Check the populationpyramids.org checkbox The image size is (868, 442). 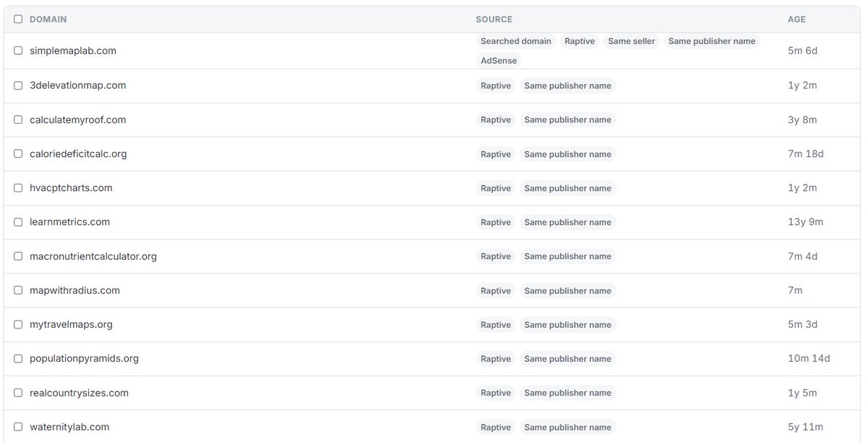(18, 359)
